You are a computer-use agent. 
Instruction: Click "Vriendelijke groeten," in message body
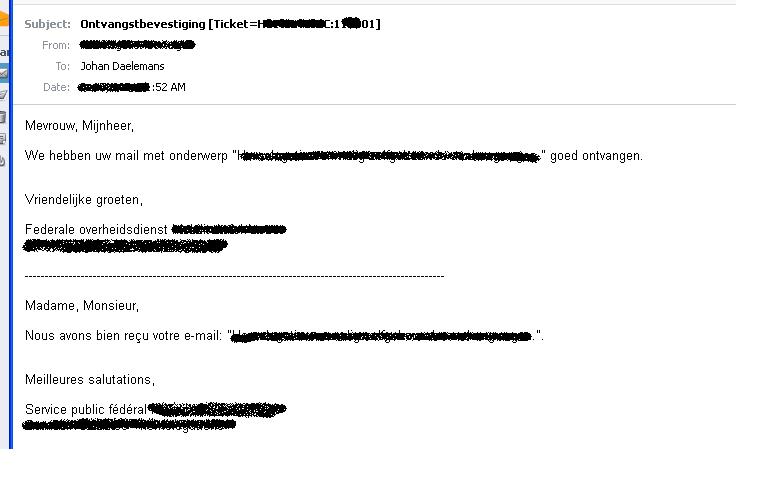(84, 200)
